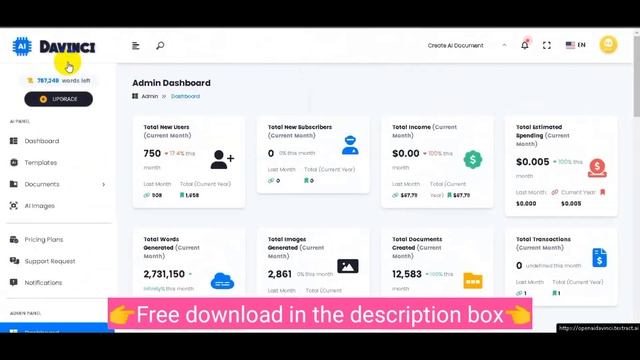Click the $0.005 estimated spending value

(x=533, y=162)
